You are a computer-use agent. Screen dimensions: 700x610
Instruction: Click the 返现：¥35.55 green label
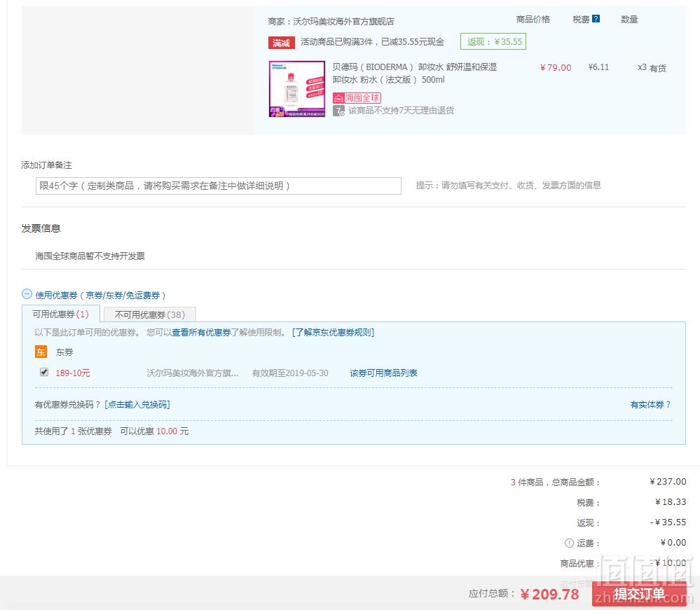click(x=493, y=41)
